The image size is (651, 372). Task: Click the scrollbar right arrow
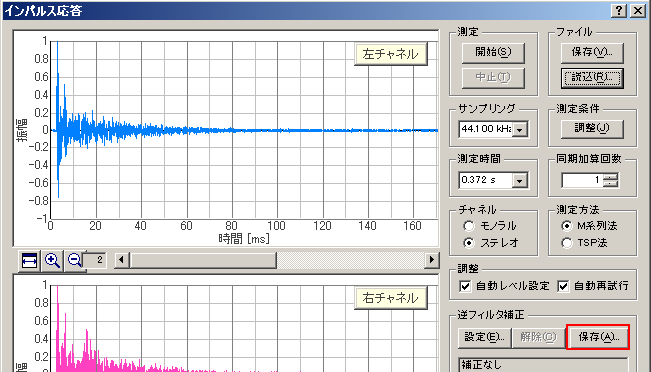(432, 260)
